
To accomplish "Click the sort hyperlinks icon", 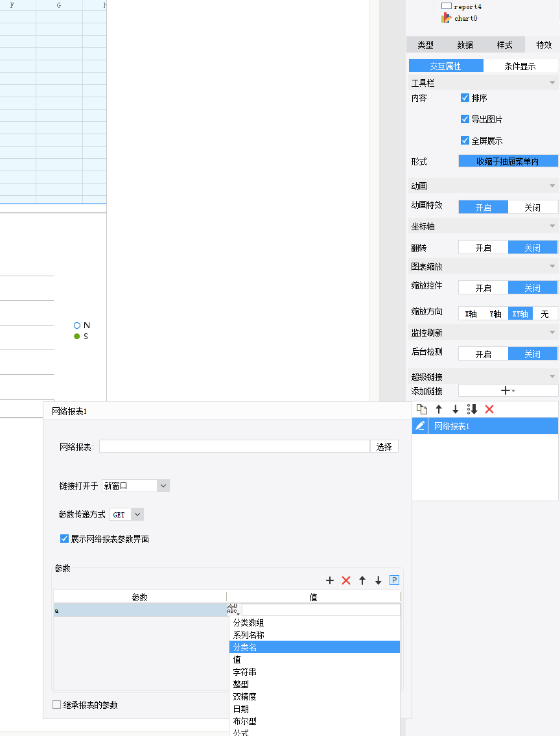I will pos(472,409).
